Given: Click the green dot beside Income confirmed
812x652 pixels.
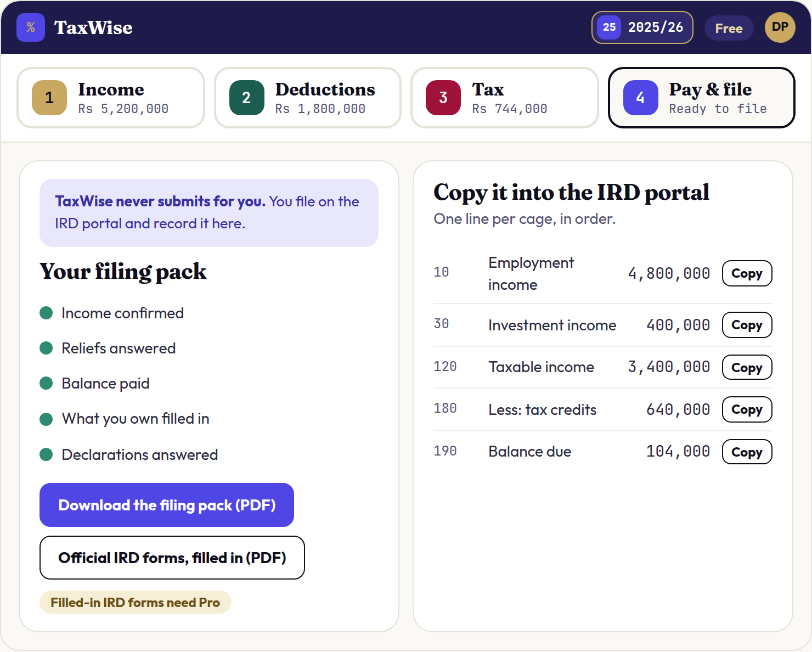Looking at the screenshot, I should 46,313.
